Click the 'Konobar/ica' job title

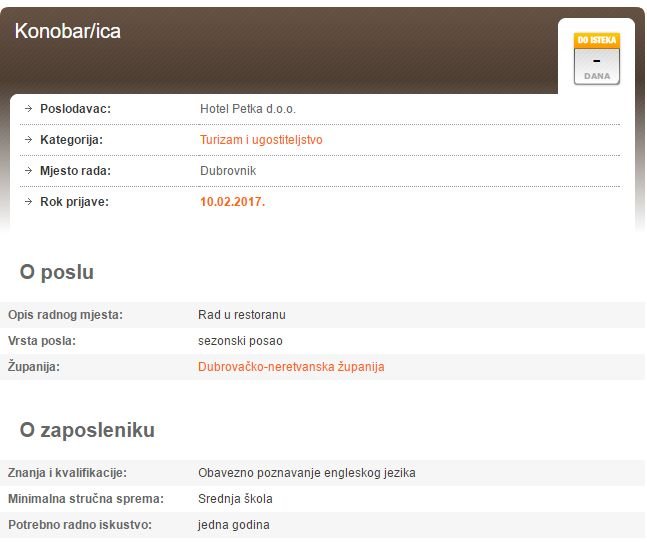68,31
